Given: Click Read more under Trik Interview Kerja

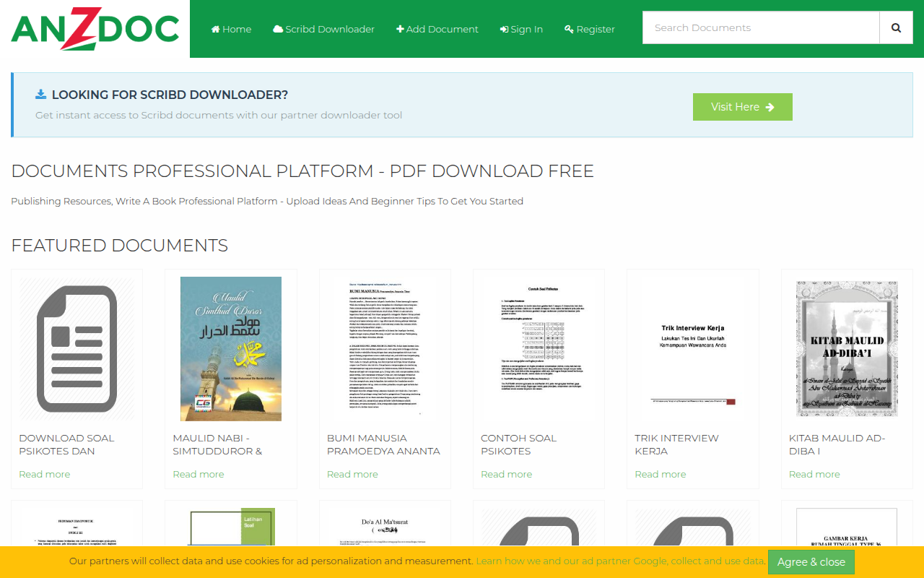Looking at the screenshot, I should pos(661,474).
